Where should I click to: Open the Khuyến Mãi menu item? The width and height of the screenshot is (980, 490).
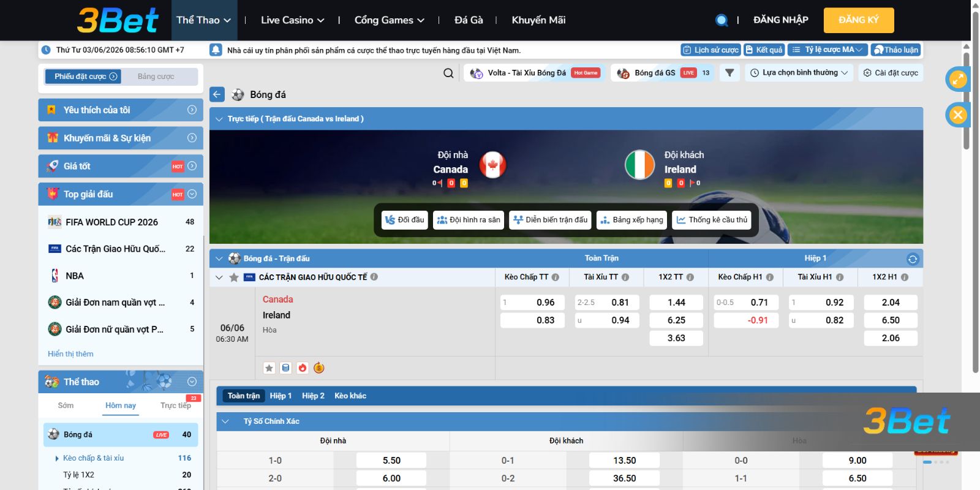(538, 20)
